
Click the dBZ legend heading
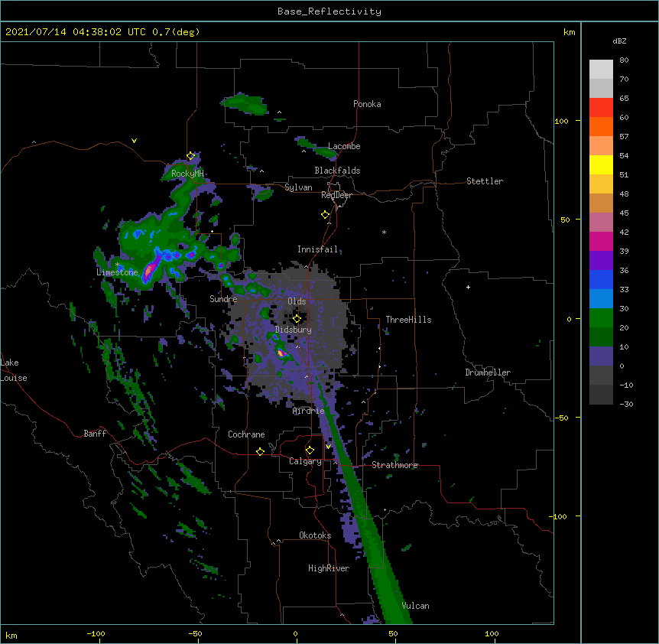[x=619, y=41]
